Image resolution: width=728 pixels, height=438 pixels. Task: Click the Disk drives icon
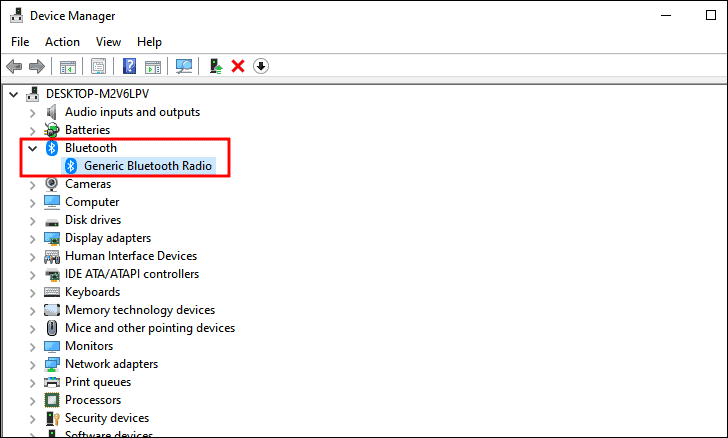52,221
